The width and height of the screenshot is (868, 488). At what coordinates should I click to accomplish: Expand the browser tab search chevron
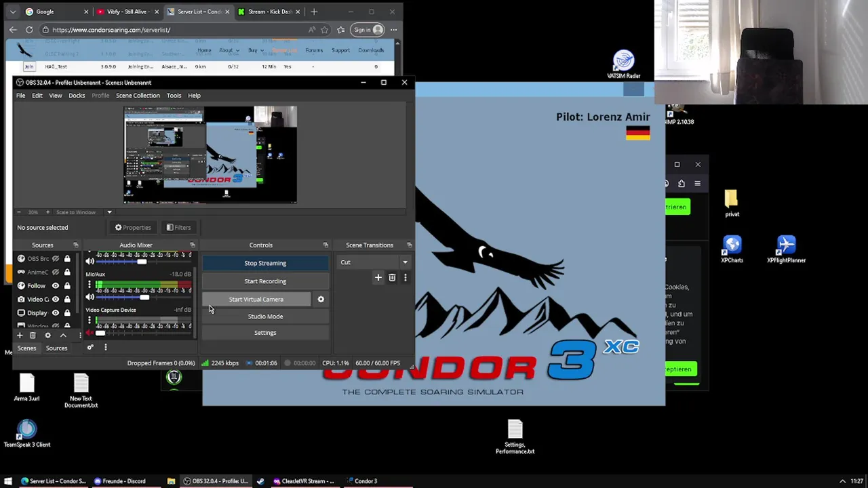(13, 12)
